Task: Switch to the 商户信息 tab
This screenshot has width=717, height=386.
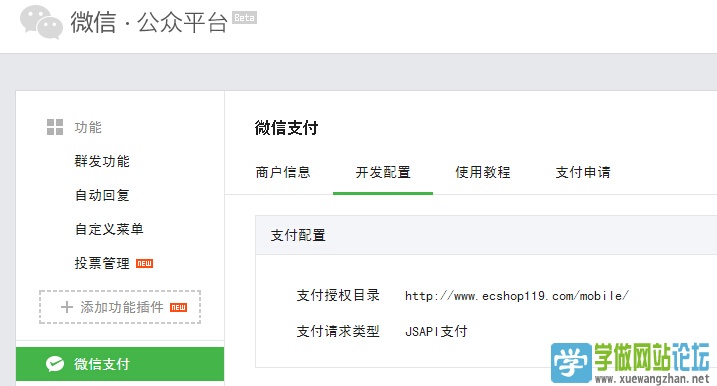Action: (x=283, y=172)
